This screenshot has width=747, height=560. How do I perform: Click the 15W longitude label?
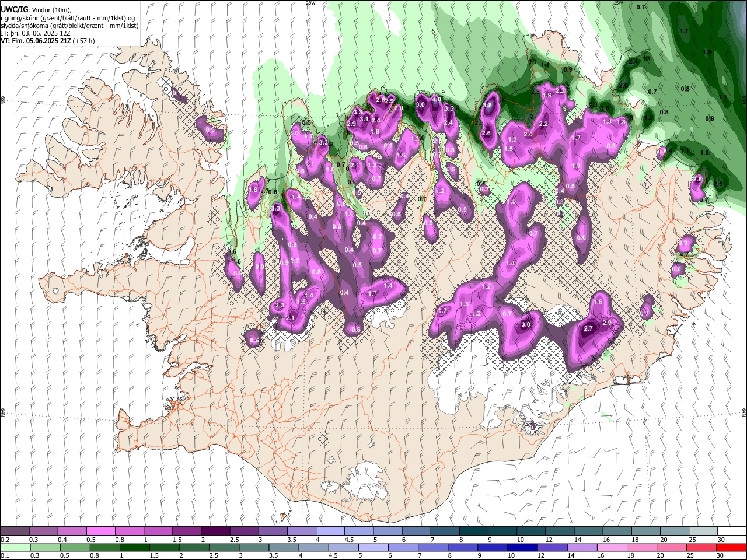pos(619,3)
